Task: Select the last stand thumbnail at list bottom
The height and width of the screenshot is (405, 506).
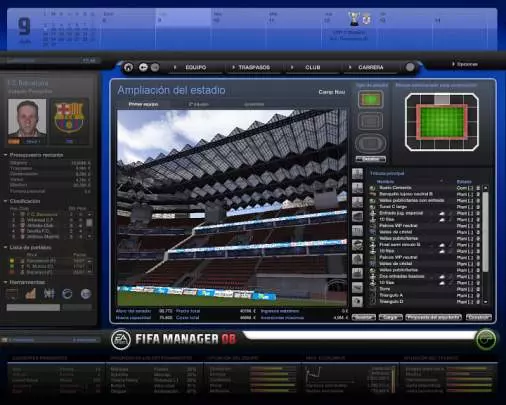Action: click(x=357, y=302)
